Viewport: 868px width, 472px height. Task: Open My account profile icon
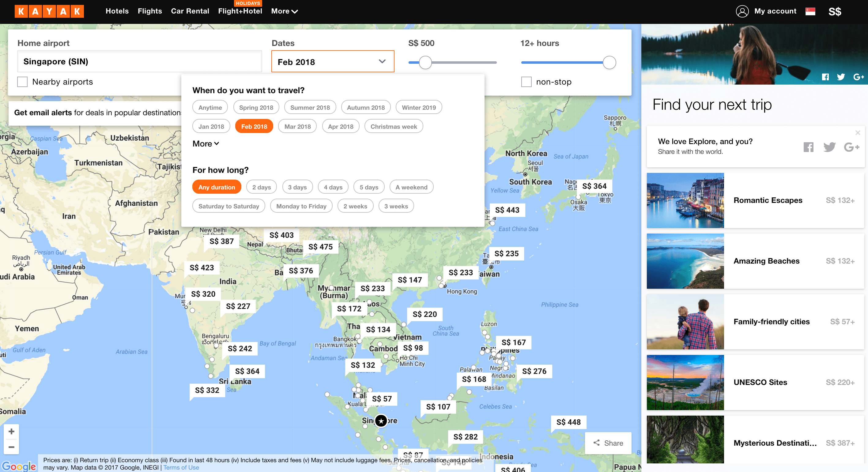click(742, 11)
